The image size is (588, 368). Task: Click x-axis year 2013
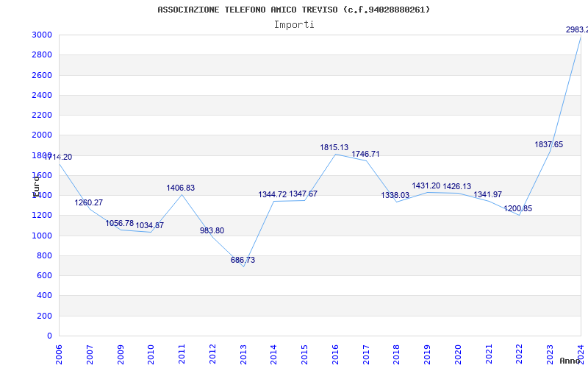243,355
